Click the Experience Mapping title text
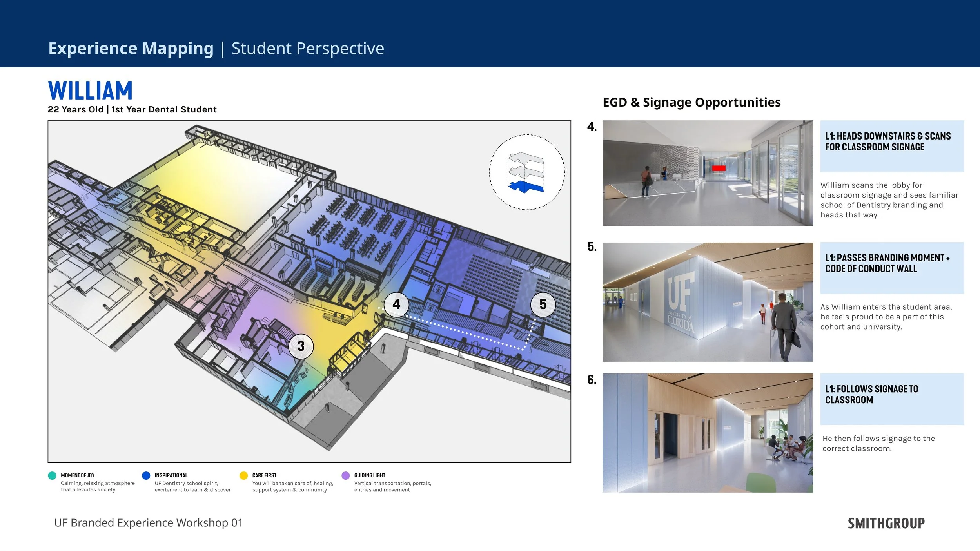 click(x=131, y=49)
